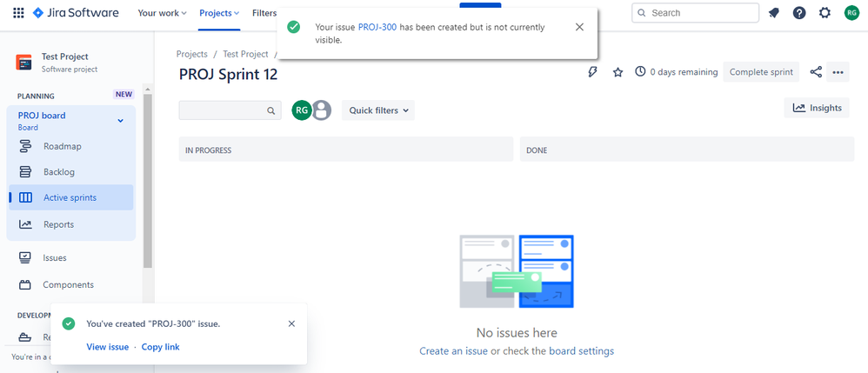Click the '0 days remaining' text
The image size is (868, 373).
[684, 72]
